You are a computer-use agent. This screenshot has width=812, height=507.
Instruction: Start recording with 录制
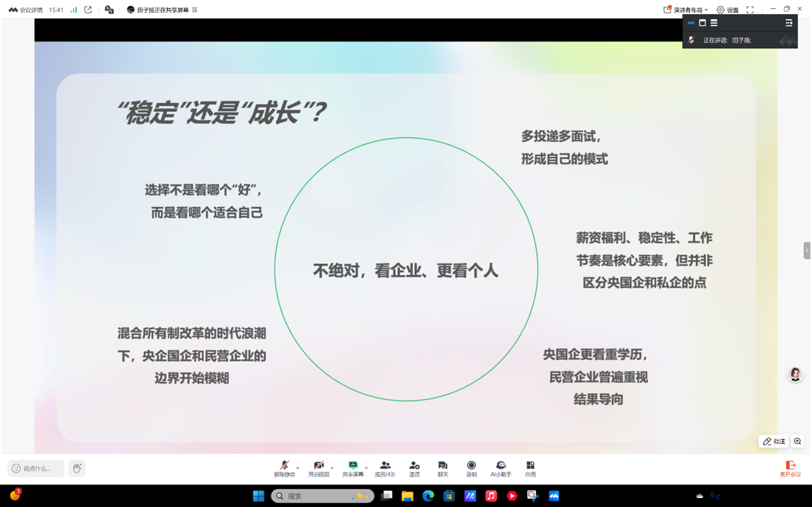(x=471, y=468)
